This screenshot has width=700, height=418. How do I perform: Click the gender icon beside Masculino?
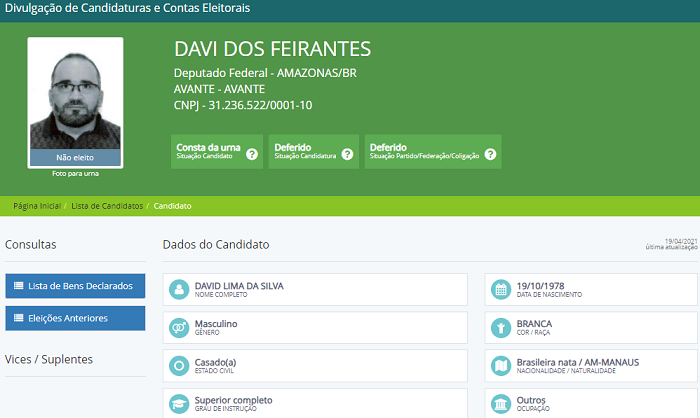click(x=178, y=328)
